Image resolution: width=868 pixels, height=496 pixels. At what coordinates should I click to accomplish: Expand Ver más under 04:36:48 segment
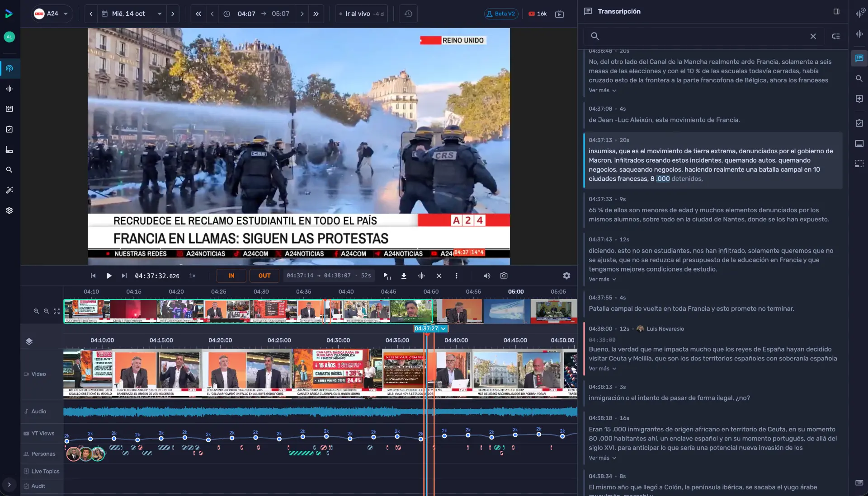point(602,90)
